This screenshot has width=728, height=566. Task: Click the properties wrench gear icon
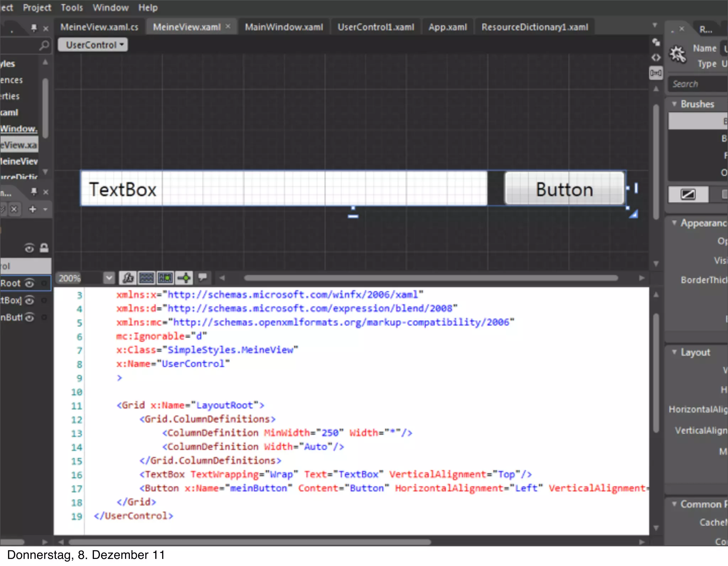[678, 54]
